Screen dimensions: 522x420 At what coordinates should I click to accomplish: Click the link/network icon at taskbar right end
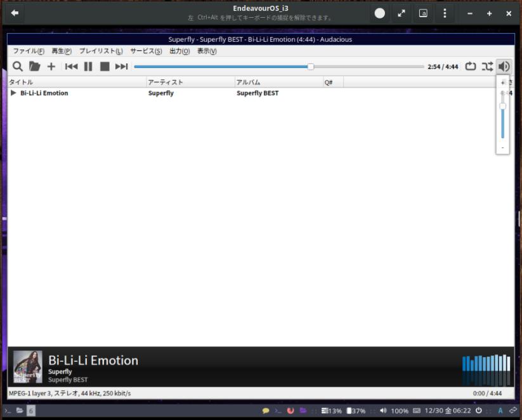pyautogui.click(x=513, y=410)
